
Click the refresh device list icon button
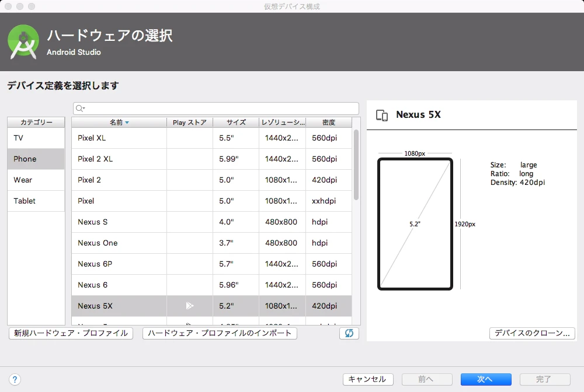pyautogui.click(x=349, y=333)
